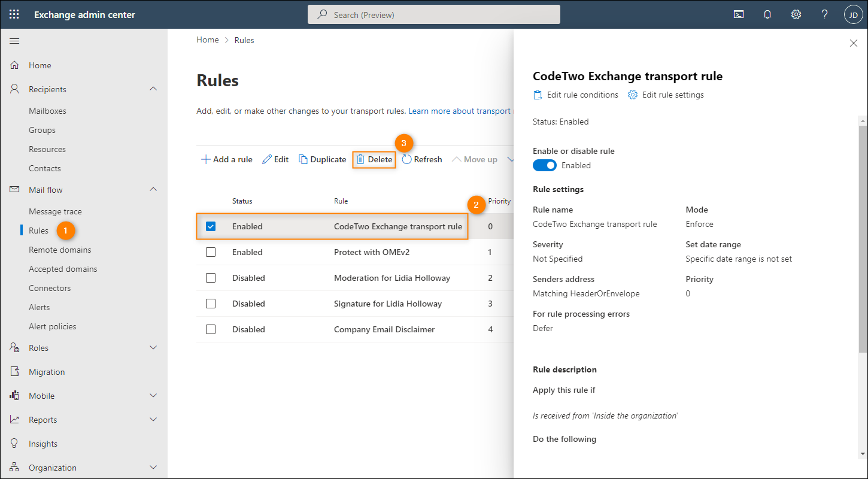Add a rule from toolbar
The image size is (868, 479).
[226, 159]
